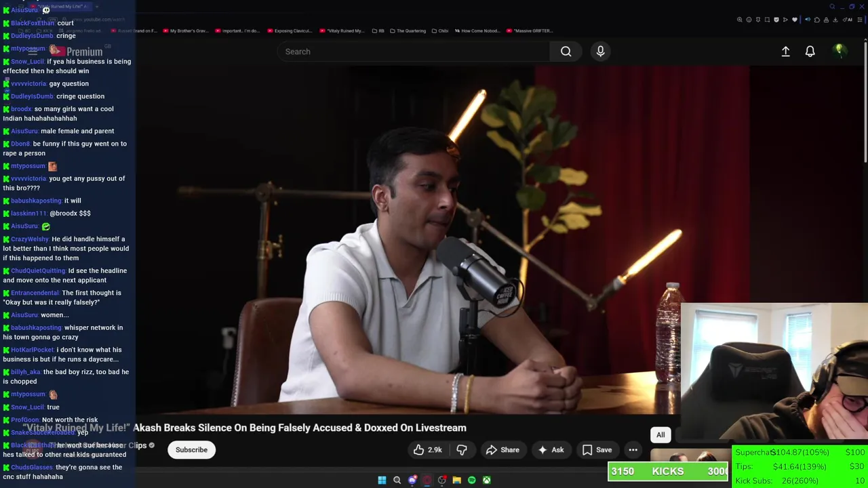Click chat username HotKarlPocket
The height and width of the screenshot is (488, 868).
32,350
